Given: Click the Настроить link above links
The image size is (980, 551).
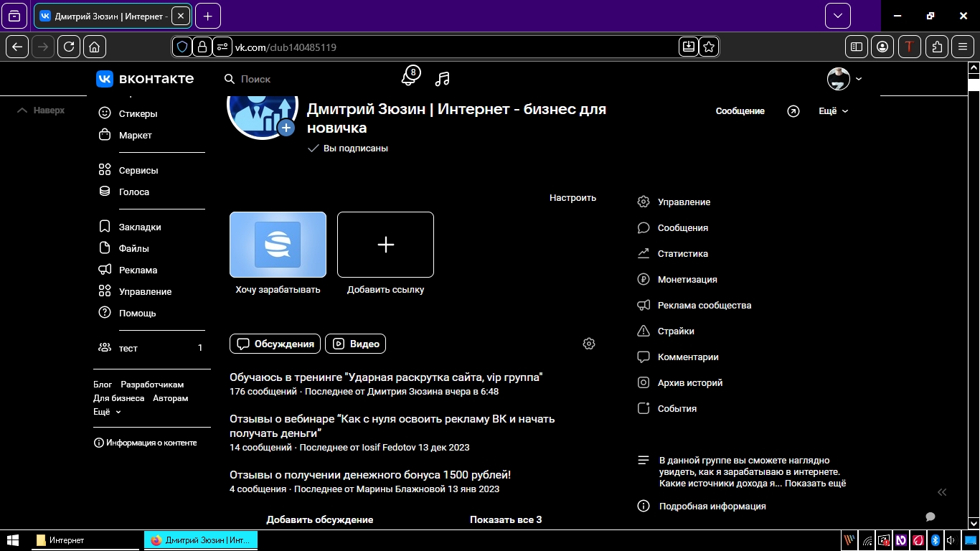Looking at the screenshot, I should (x=573, y=197).
